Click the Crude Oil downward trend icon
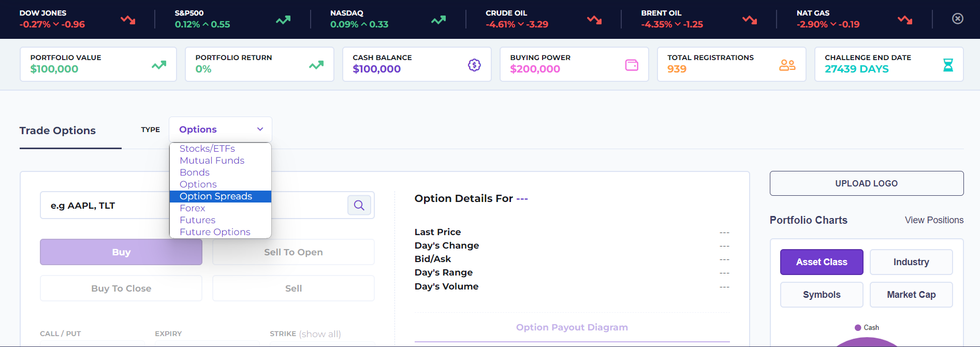The image size is (980, 347). (x=594, y=20)
